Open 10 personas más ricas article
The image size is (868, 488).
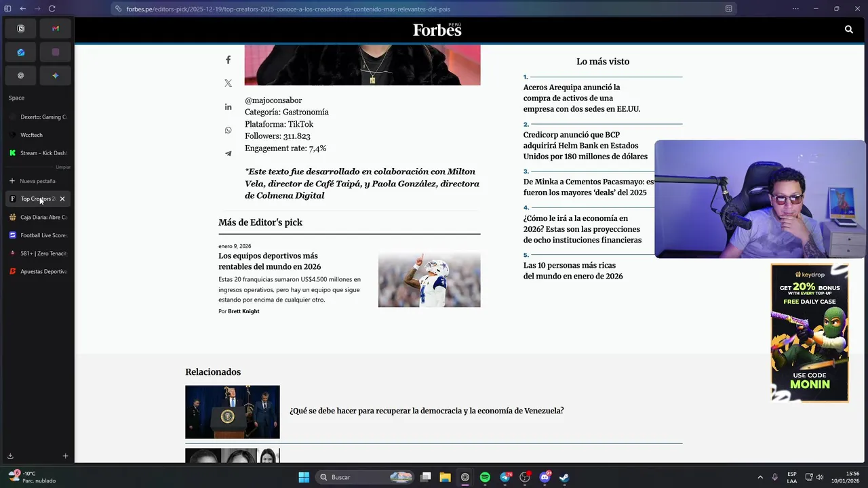[x=572, y=270]
